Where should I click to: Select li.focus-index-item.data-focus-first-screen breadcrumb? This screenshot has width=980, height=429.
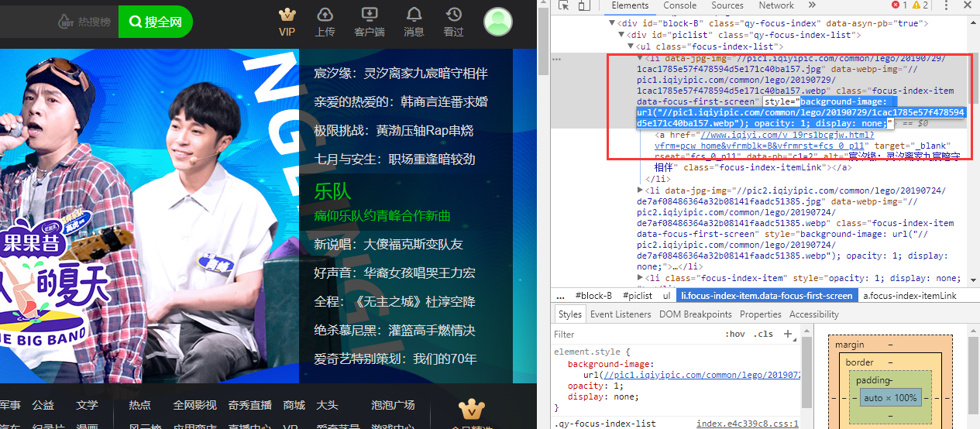(x=766, y=296)
